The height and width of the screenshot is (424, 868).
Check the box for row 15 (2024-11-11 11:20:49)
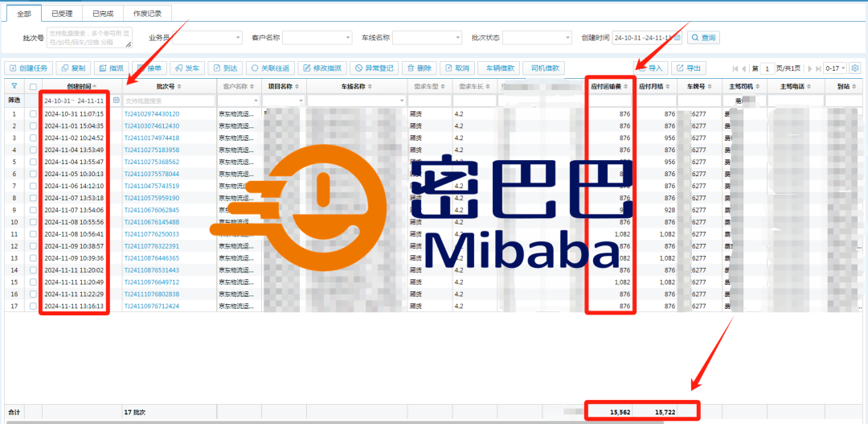(33, 282)
